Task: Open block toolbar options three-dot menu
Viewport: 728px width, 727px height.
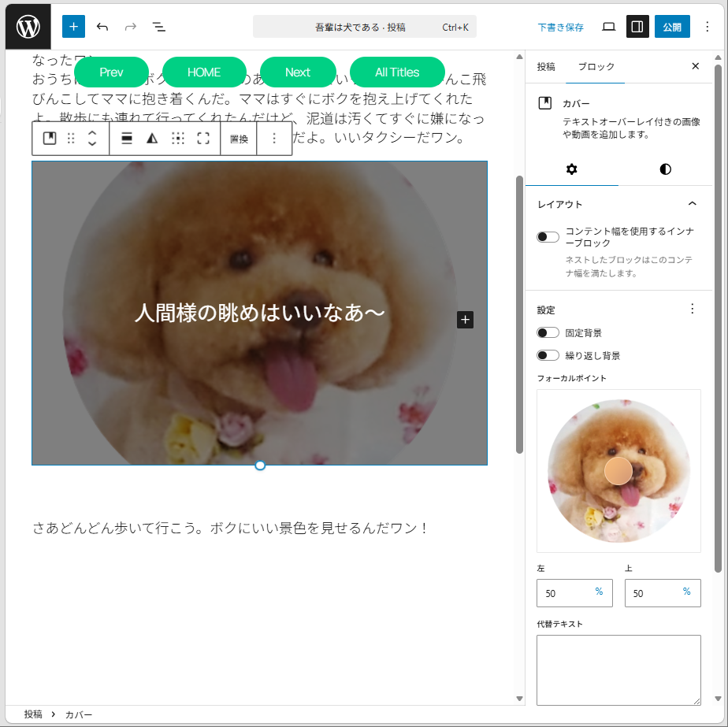Action: click(x=274, y=139)
